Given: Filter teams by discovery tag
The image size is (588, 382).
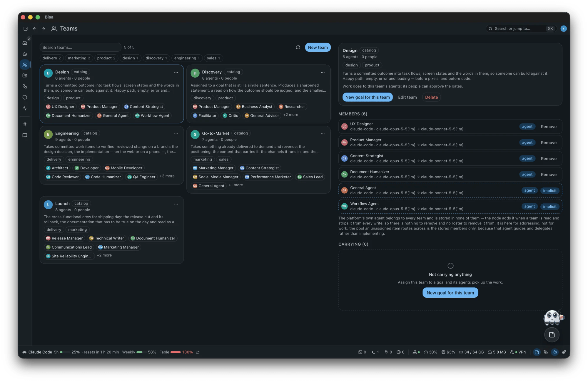Looking at the screenshot, I should point(156,58).
